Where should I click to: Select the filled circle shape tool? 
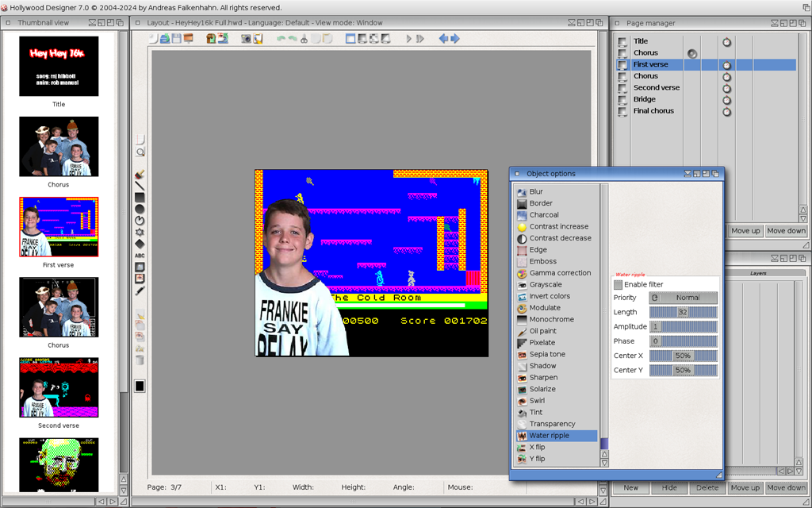140,209
